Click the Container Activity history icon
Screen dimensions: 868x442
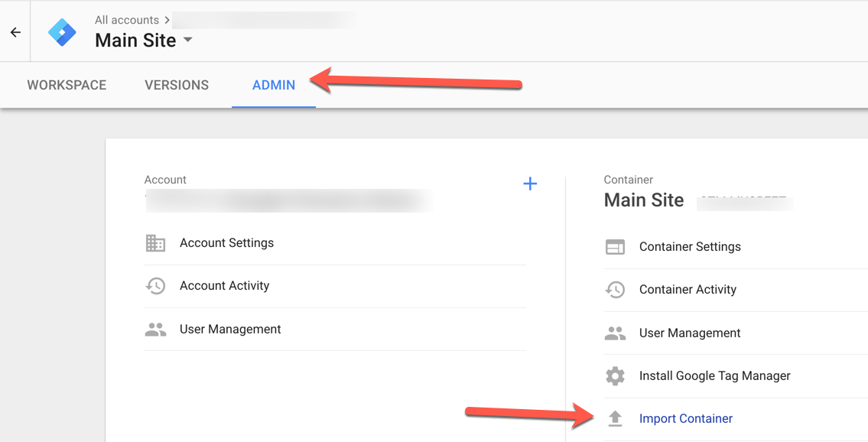point(615,289)
